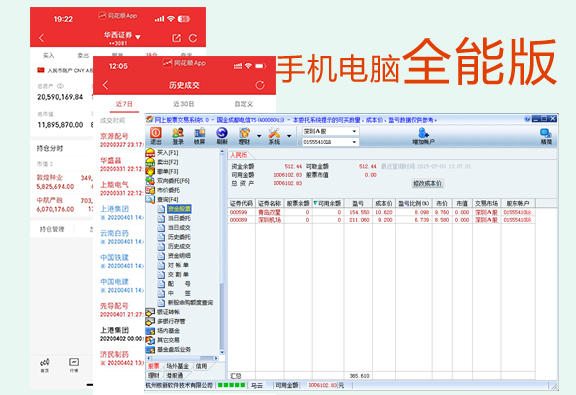Click the 锁屏 lock screen toolbar icon
This screenshot has height=395, width=576.
(x=199, y=136)
